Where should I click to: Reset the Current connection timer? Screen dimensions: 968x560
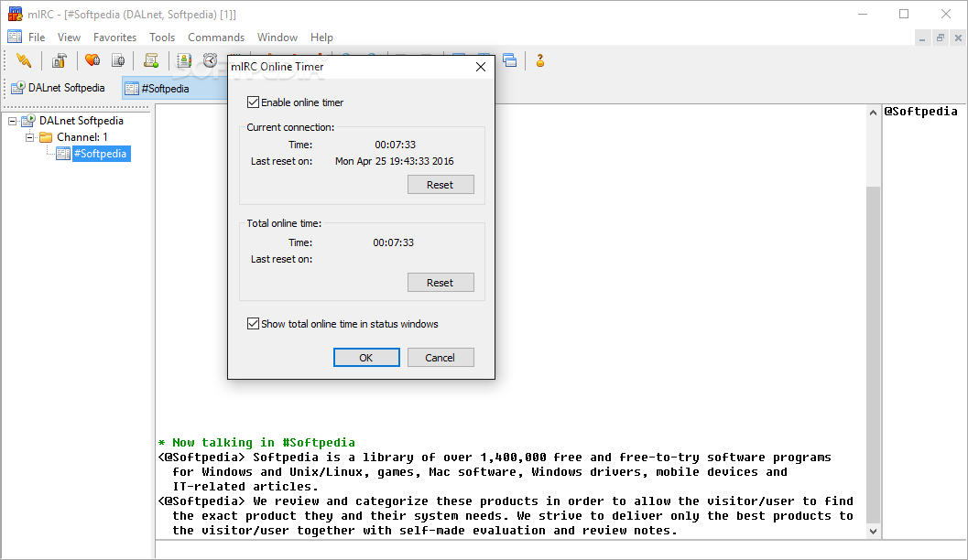[x=440, y=185]
